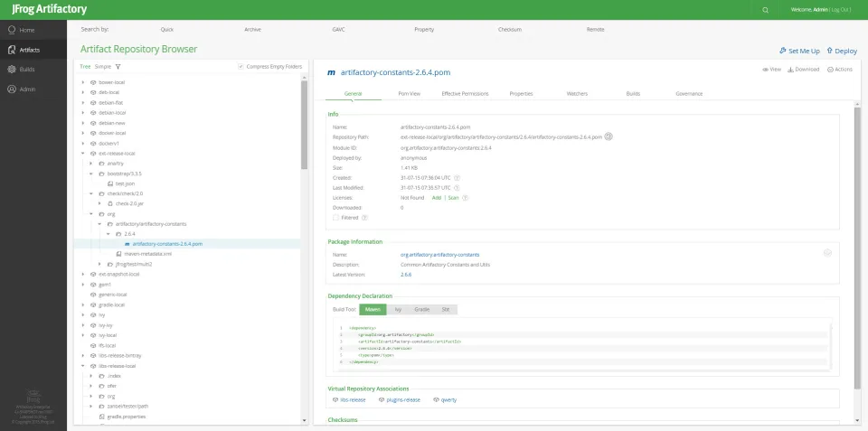Click the help icon next to Filtered
Viewport: 868px width, 431px height.
pos(364,218)
